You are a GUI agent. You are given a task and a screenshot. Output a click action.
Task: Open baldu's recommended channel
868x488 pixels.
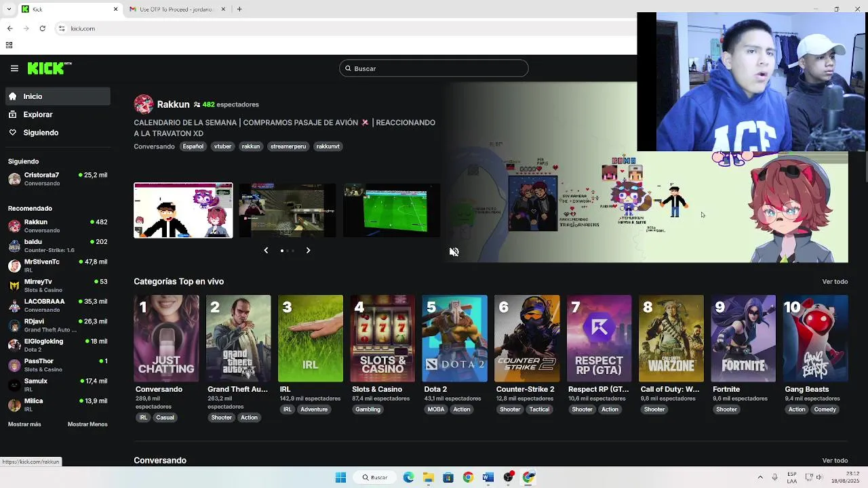[x=58, y=245]
